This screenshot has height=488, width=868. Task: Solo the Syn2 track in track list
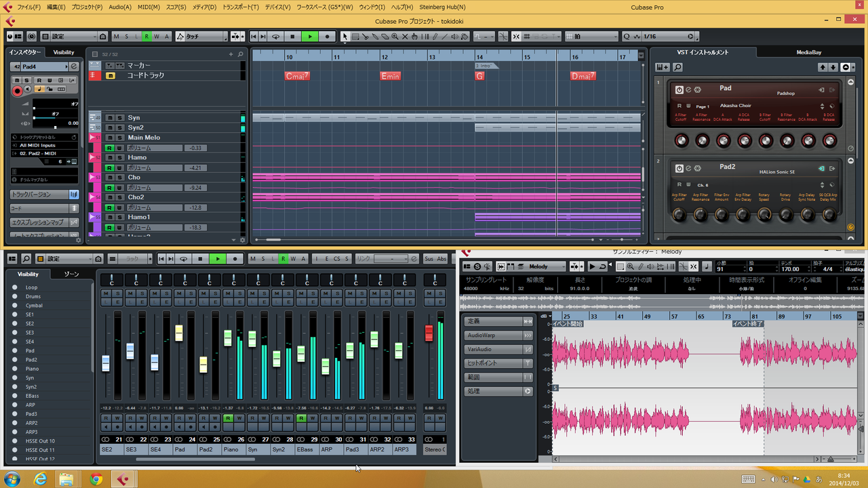pos(119,127)
